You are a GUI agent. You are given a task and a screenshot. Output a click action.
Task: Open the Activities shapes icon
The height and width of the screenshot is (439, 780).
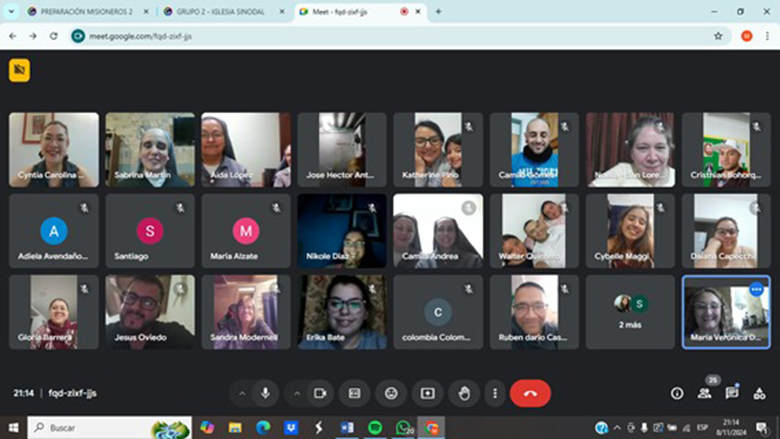point(758,393)
